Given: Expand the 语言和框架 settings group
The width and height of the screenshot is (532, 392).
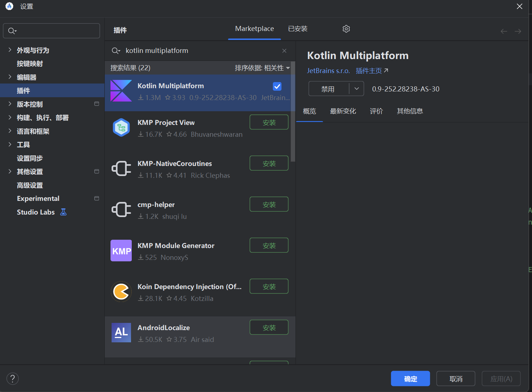Looking at the screenshot, I should pyautogui.click(x=10, y=131).
